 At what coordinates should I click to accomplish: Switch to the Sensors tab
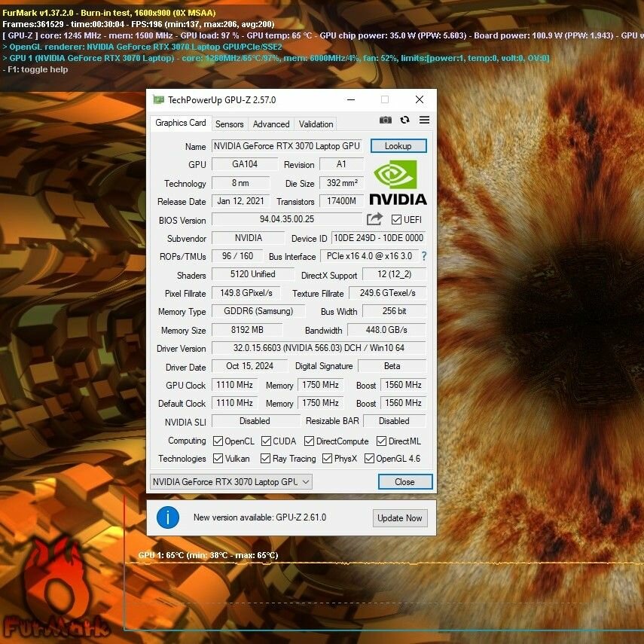pyautogui.click(x=229, y=124)
